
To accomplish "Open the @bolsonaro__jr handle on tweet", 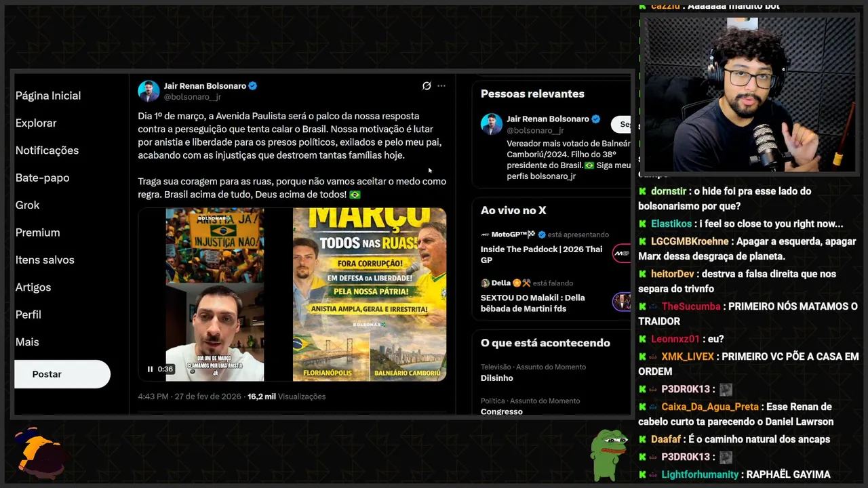I will click(x=193, y=97).
